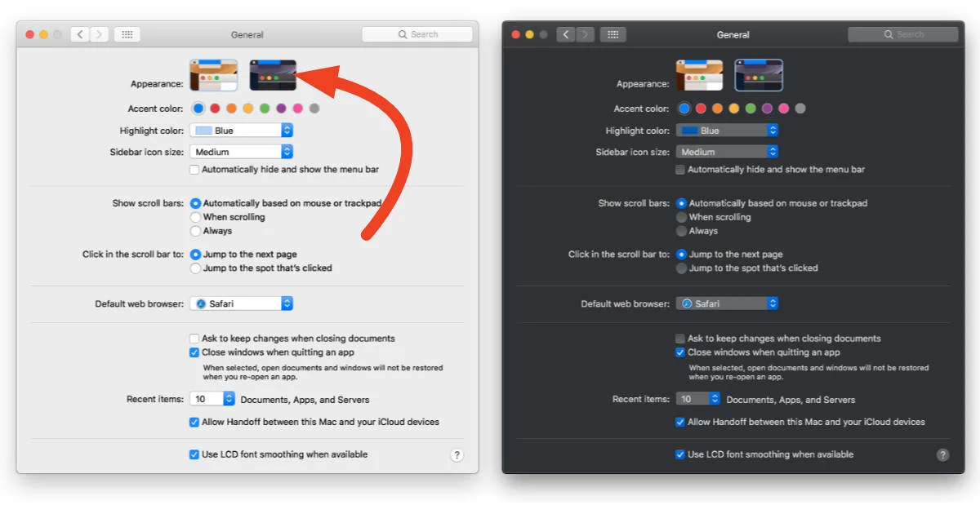Open Highlight color dropdown in dark window

coord(727,131)
